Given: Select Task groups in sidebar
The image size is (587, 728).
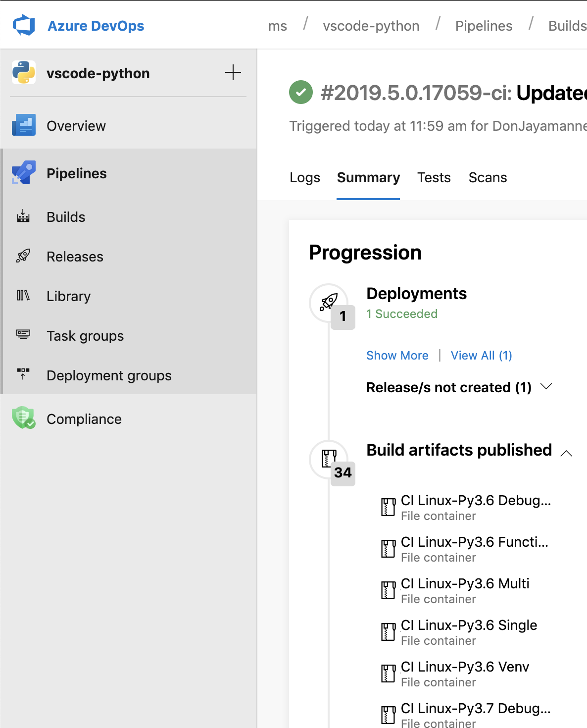Looking at the screenshot, I should click(85, 336).
